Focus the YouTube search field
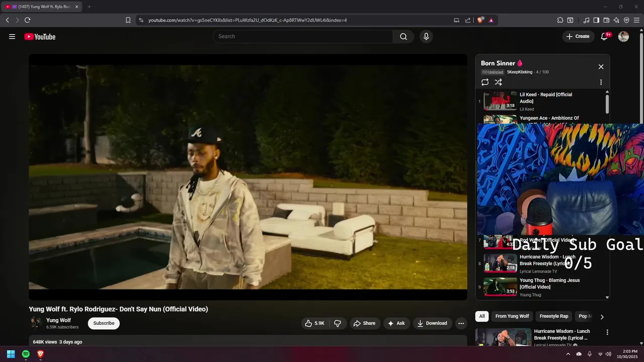This screenshot has height=362, width=644. point(303,36)
